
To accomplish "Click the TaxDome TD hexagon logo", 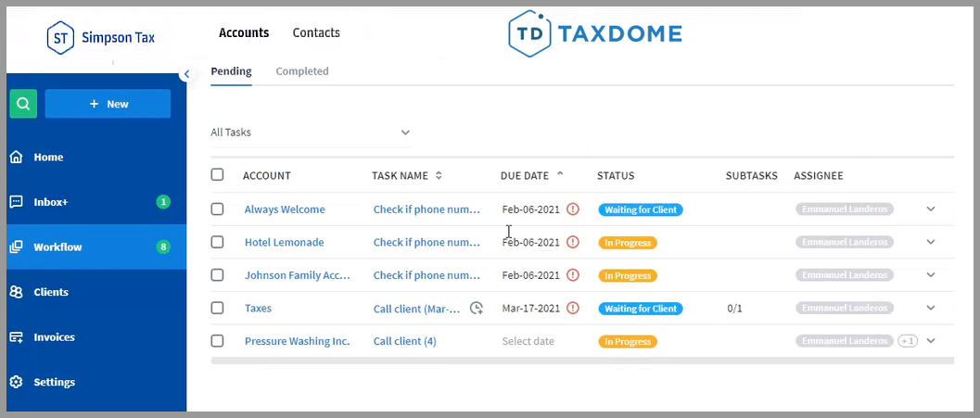I will 530,33.
